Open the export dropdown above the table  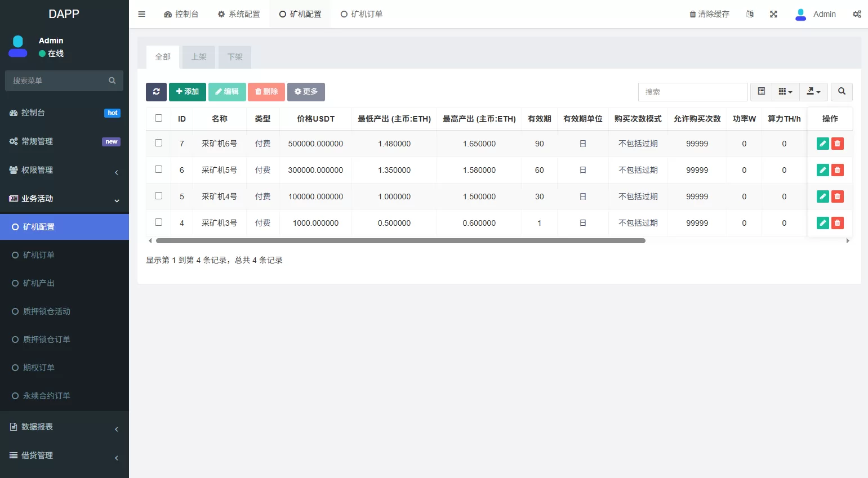[x=813, y=91]
